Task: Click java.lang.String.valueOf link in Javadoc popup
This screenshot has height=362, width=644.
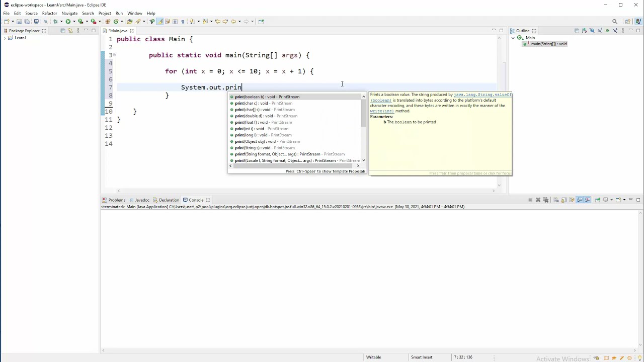Action: click(x=482, y=95)
